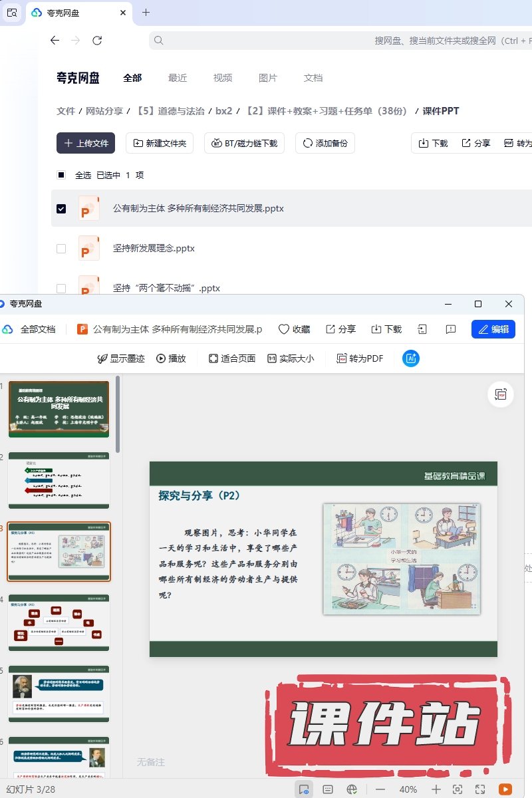Image resolution: width=532 pixels, height=798 pixels.
Task: Switch to the 视频 tab
Action: (x=223, y=78)
